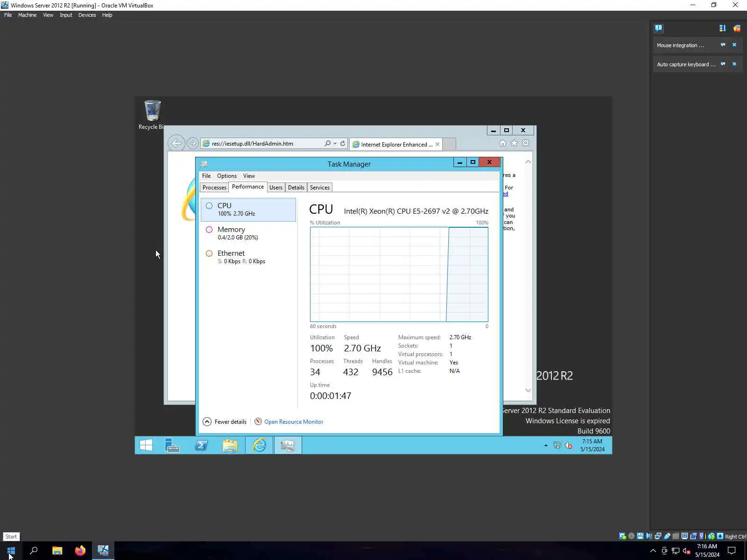Dismiss the Mouse integration notification
747x560 pixels.
(x=734, y=45)
